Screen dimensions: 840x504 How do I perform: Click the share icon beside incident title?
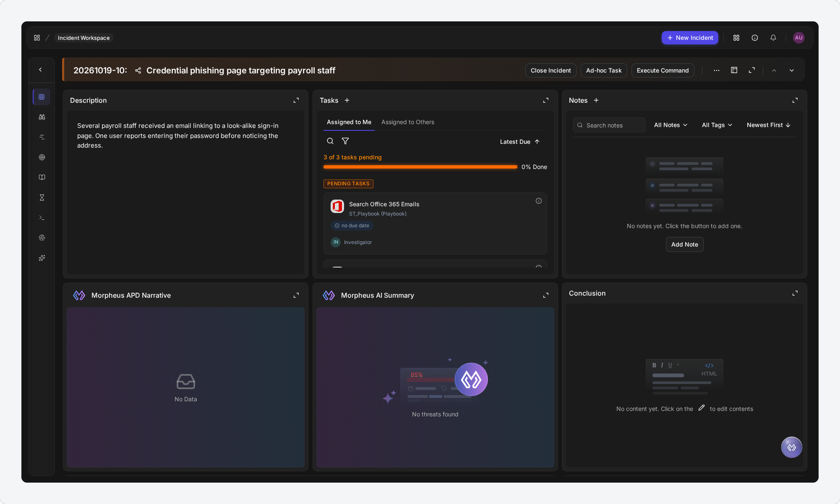138,70
